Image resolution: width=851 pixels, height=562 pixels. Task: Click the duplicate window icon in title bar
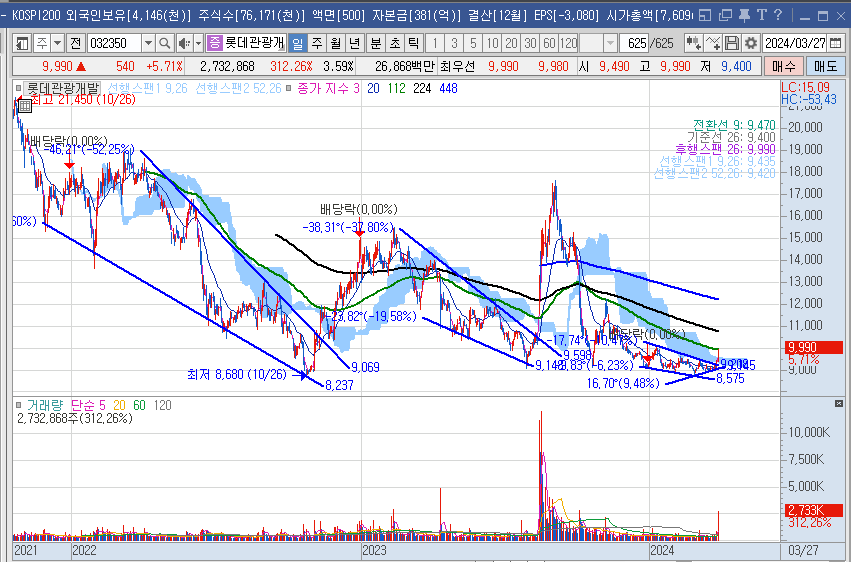coord(725,15)
